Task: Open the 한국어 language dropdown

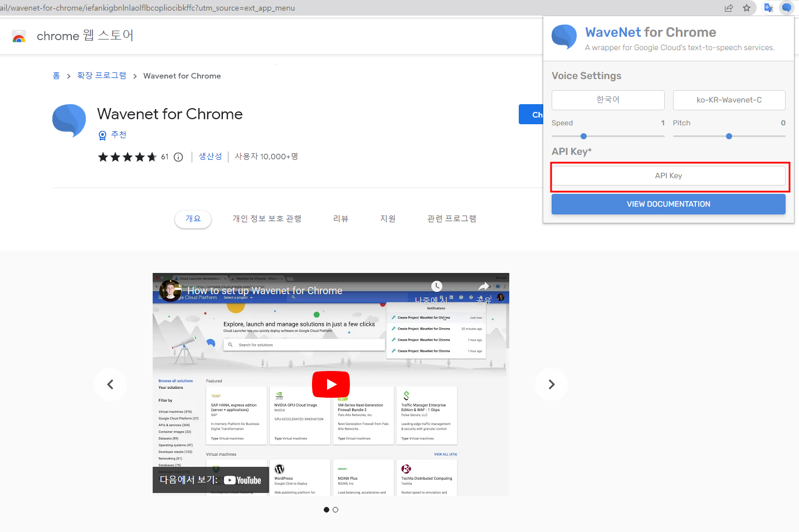Action: click(608, 100)
